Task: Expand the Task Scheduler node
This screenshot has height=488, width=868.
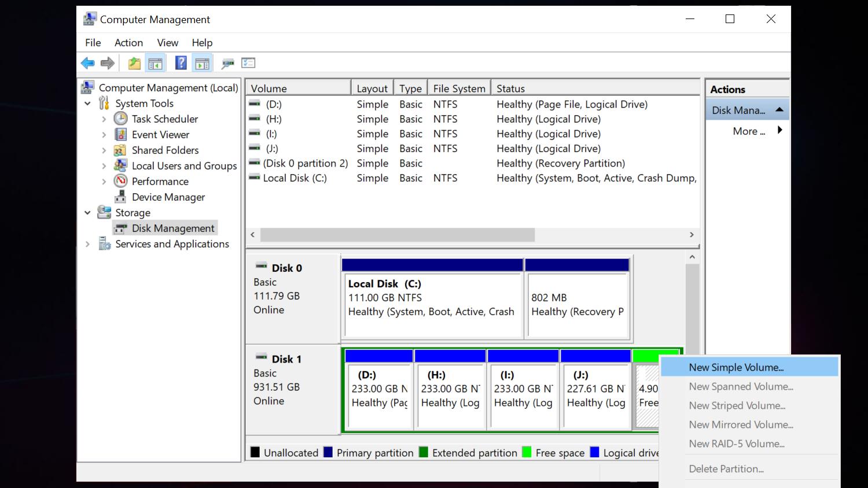Action: 104,119
